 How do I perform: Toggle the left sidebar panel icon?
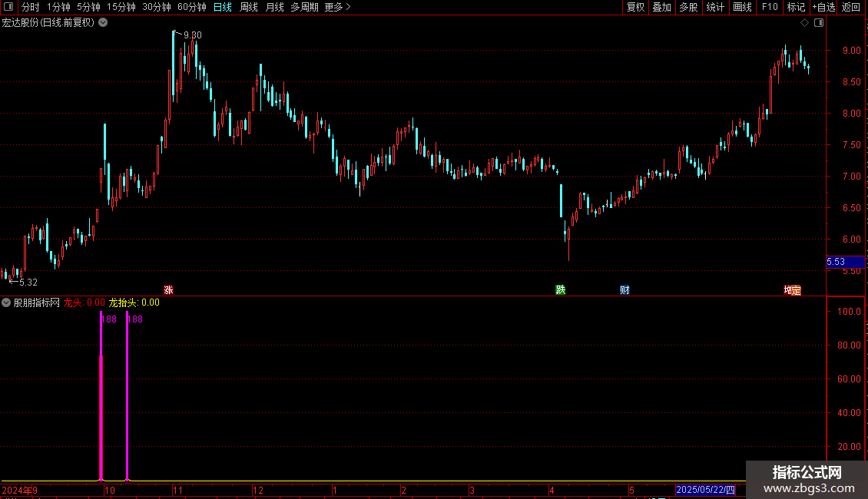tap(8, 7)
